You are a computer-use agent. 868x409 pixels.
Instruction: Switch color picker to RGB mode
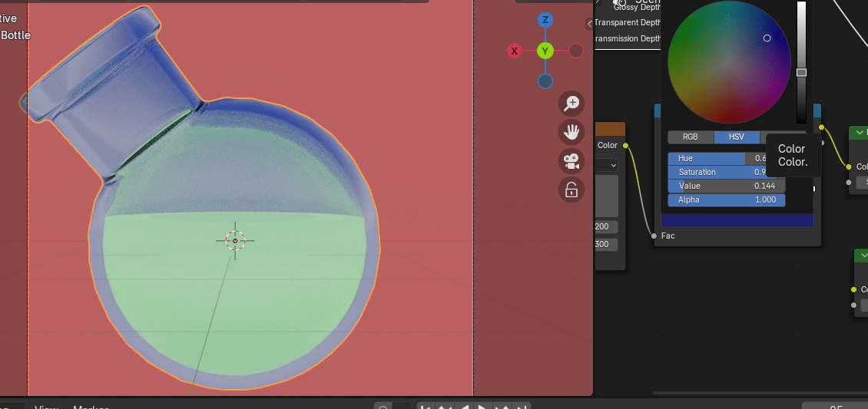[x=691, y=137]
